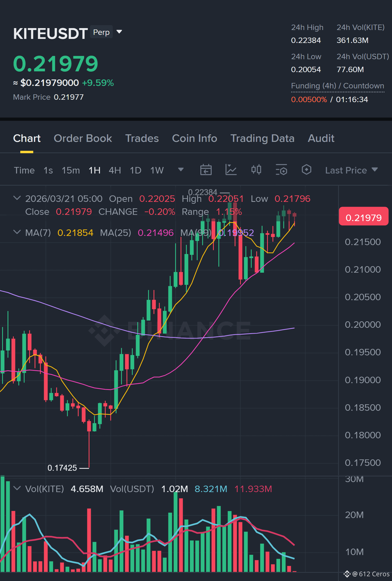Open the Last Price dropdown
Screen dimensions: 392x581
pyautogui.click(x=351, y=170)
